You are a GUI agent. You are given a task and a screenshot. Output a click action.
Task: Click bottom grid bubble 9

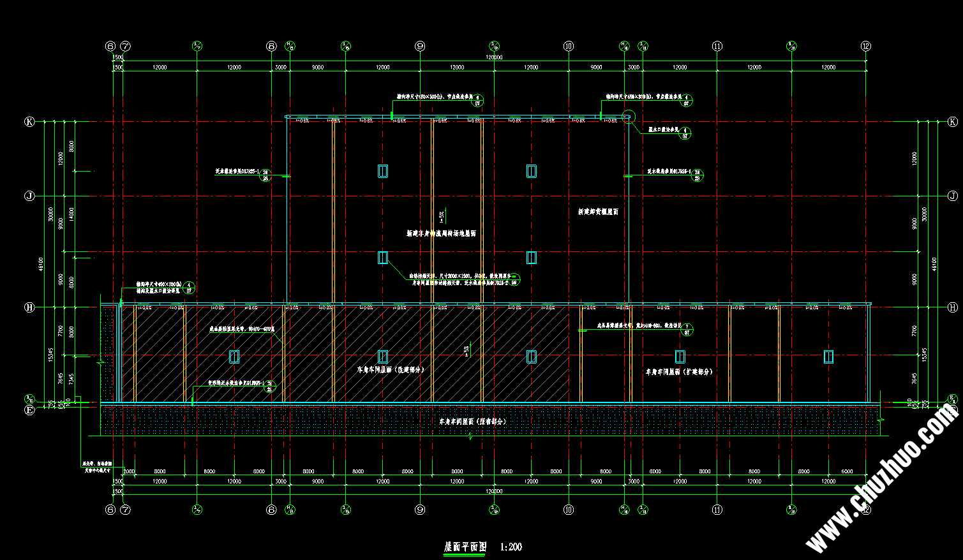point(419,510)
